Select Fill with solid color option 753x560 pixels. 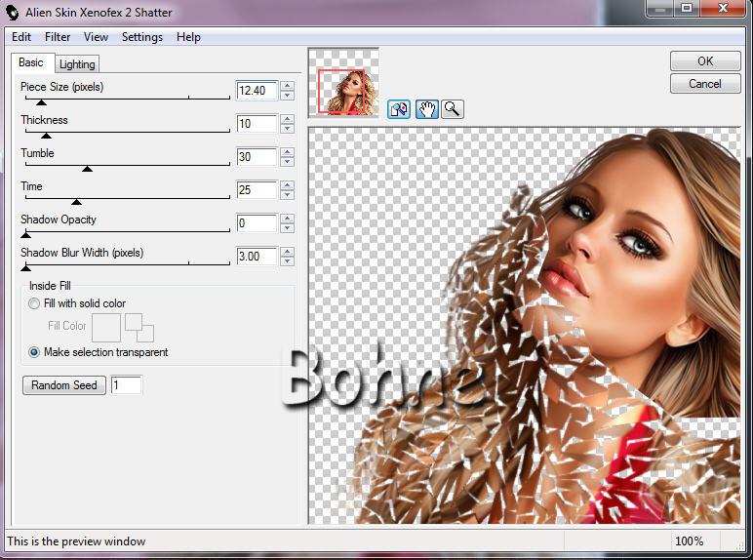[34, 303]
